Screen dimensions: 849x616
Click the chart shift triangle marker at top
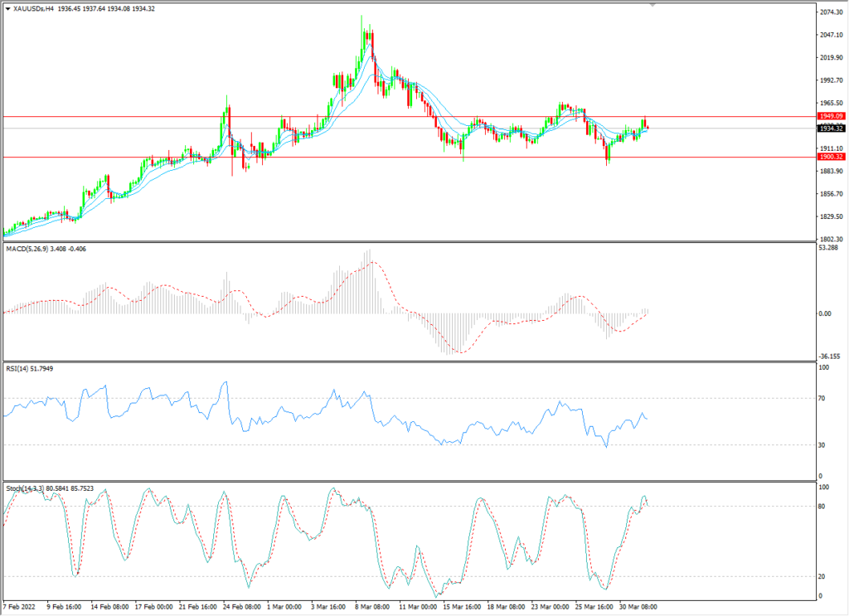tap(653, 5)
